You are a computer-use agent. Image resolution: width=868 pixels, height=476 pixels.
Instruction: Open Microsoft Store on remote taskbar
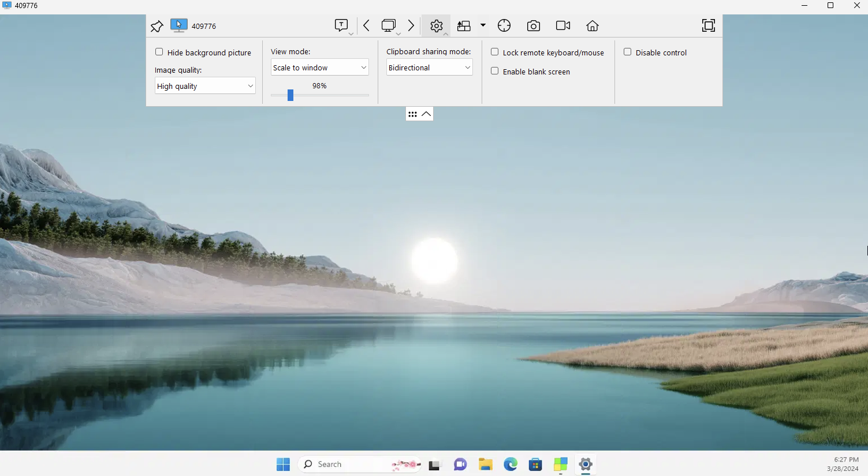(x=535, y=464)
